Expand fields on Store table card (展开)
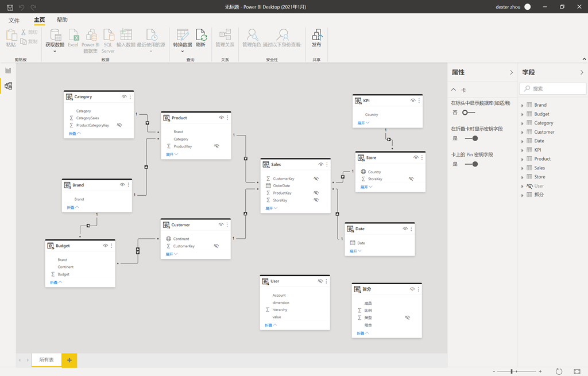Screen dimensions: 588x376 366,187
